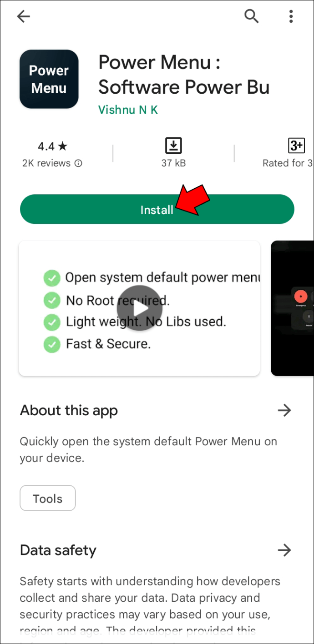Open the three-dot overflow menu
Screen dimensions: 314x644
pos(291,16)
